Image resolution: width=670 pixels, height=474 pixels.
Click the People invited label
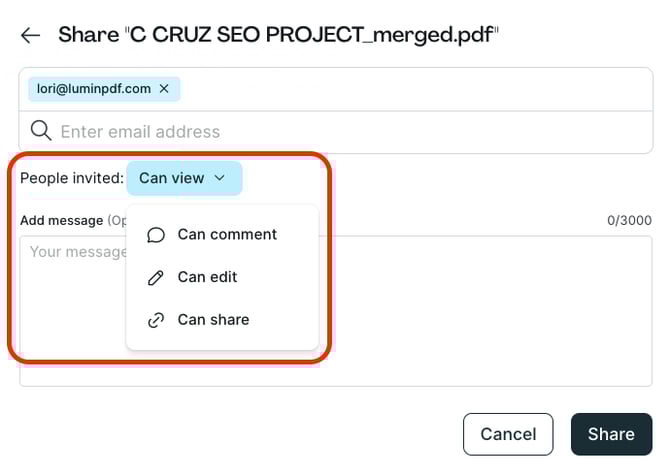click(x=72, y=178)
